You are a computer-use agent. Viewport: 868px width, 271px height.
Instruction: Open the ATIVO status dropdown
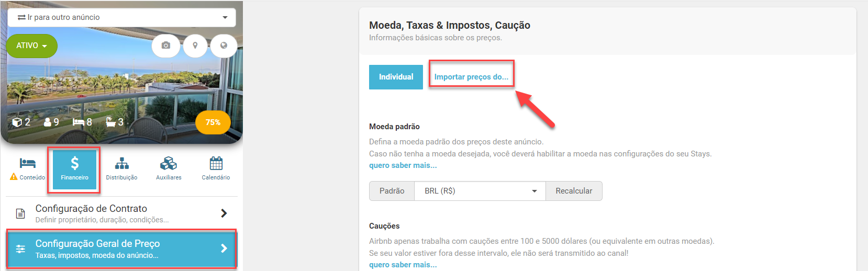pyautogui.click(x=31, y=46)
